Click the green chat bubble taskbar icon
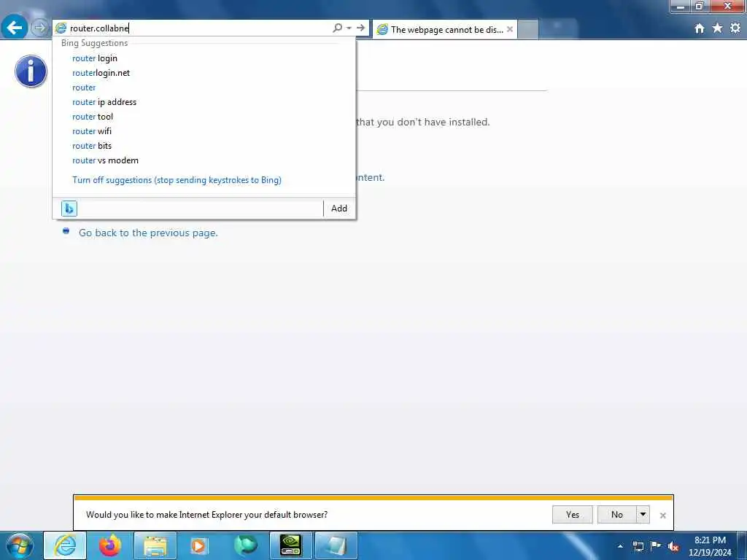The image size is (747, 560). pos(245,545)
